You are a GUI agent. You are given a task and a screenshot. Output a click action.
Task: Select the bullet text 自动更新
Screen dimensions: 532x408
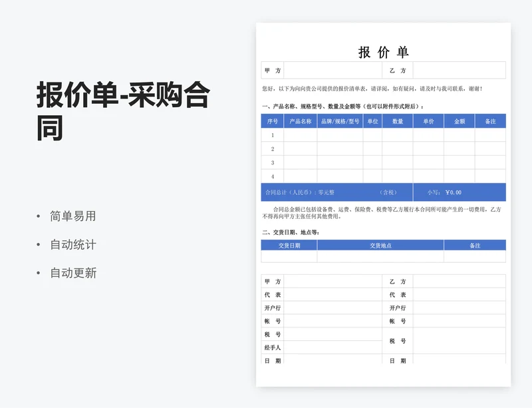point(73,273)
